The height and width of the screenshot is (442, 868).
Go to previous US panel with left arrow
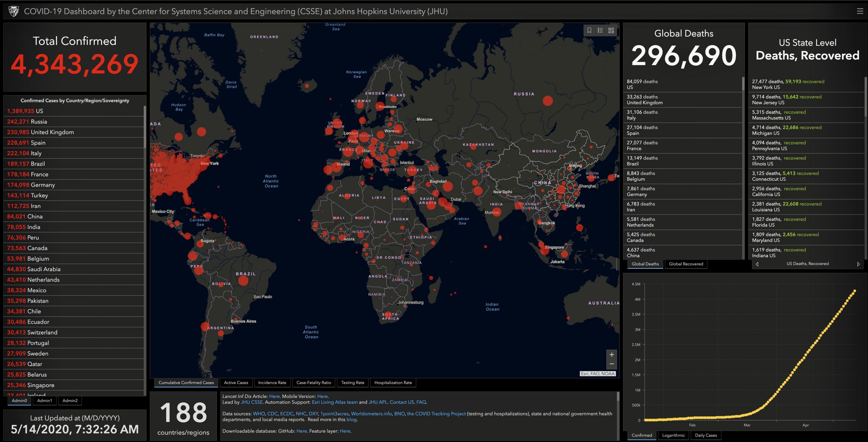[x=757, y=264]
